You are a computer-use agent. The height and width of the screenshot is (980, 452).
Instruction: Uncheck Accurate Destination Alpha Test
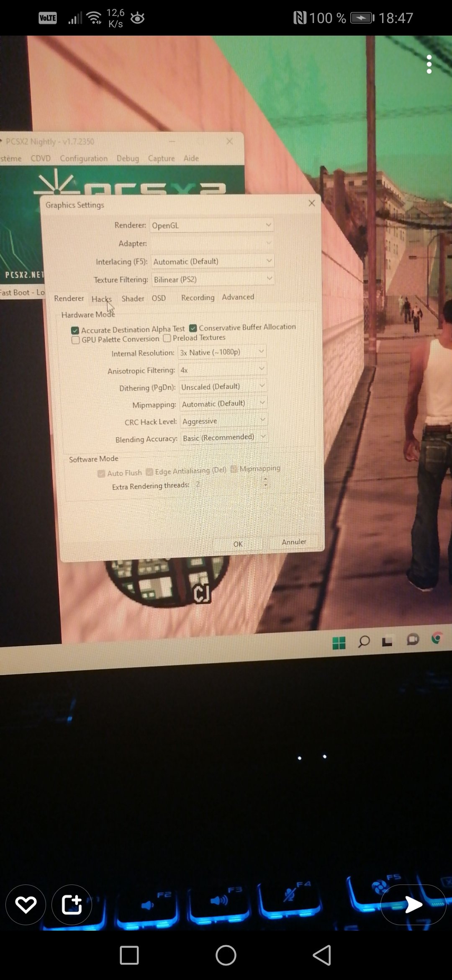(x=75, y=330)
